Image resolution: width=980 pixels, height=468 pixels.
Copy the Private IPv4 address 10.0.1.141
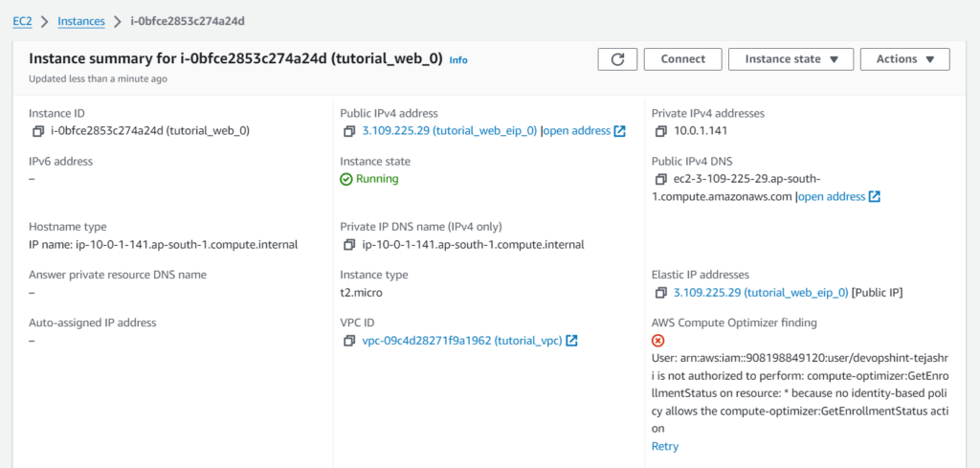click(x=661, y=131)
